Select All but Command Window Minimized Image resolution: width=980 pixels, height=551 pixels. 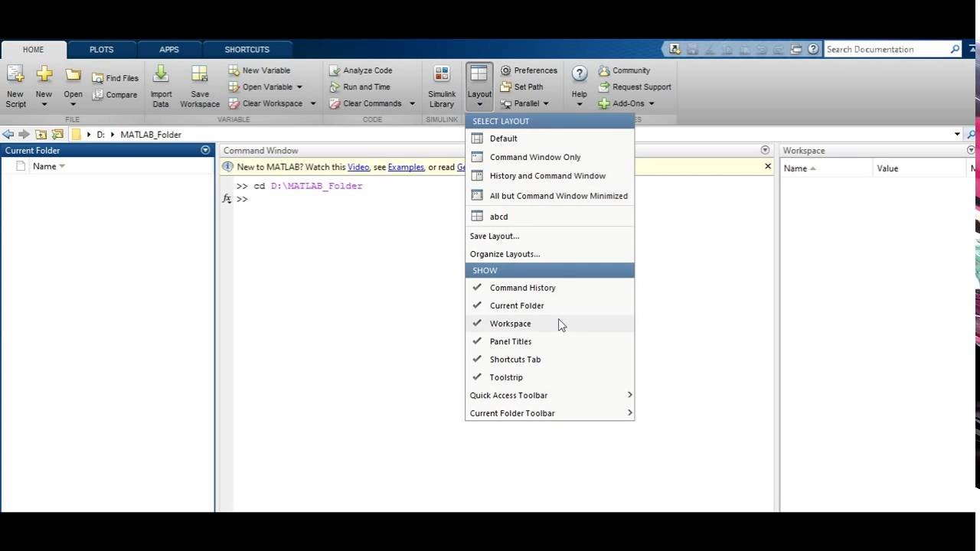[550, 196]
